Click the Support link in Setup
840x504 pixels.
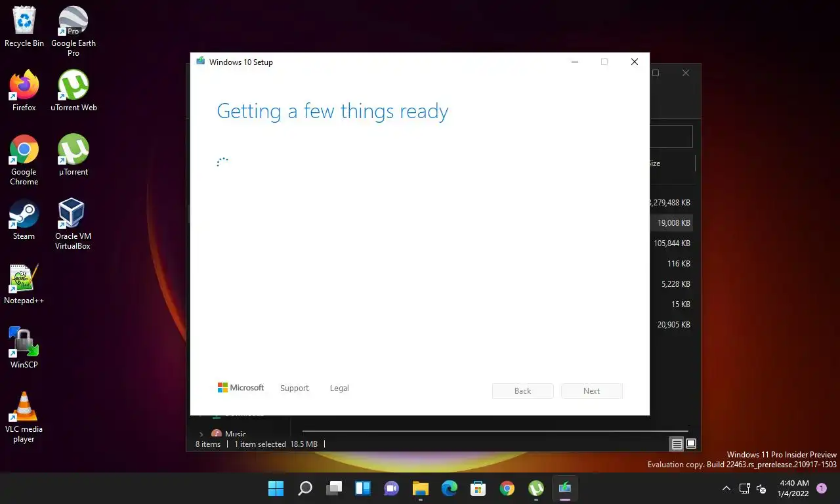click(294, 388)
